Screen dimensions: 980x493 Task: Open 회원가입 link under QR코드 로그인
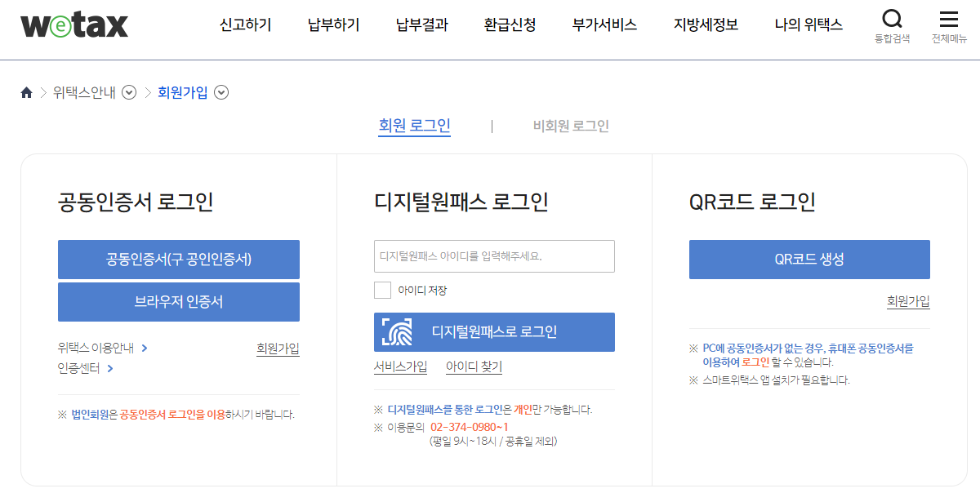(908, 301)
